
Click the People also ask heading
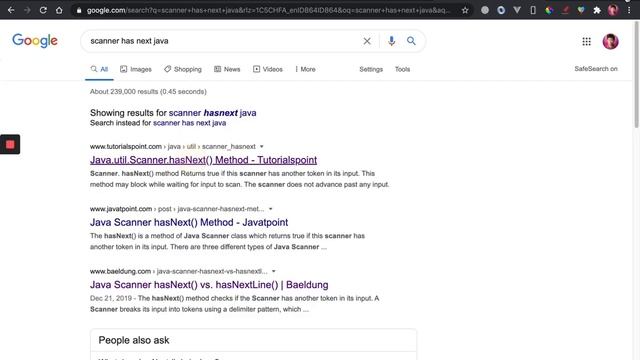tap(134, 340)
